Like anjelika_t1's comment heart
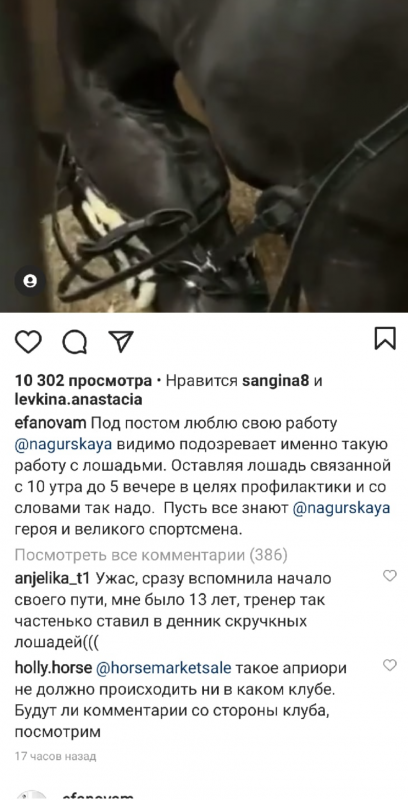408x800 pixels. [390, 576]
